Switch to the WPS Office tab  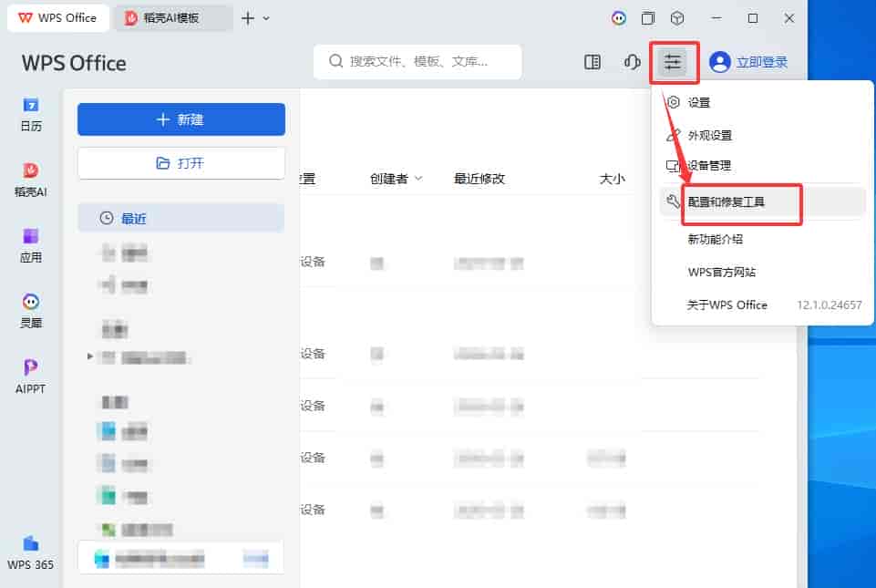click(58, 18)
